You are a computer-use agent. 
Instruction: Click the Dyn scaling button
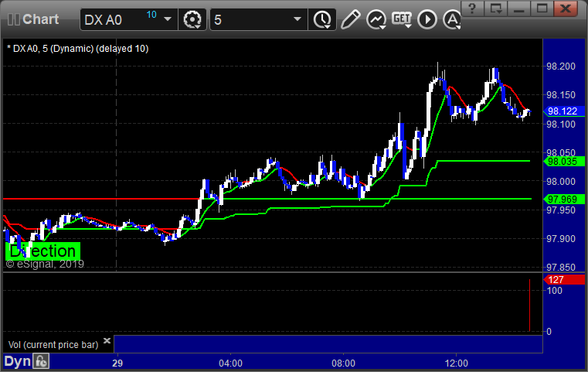[x=18, y=361]
